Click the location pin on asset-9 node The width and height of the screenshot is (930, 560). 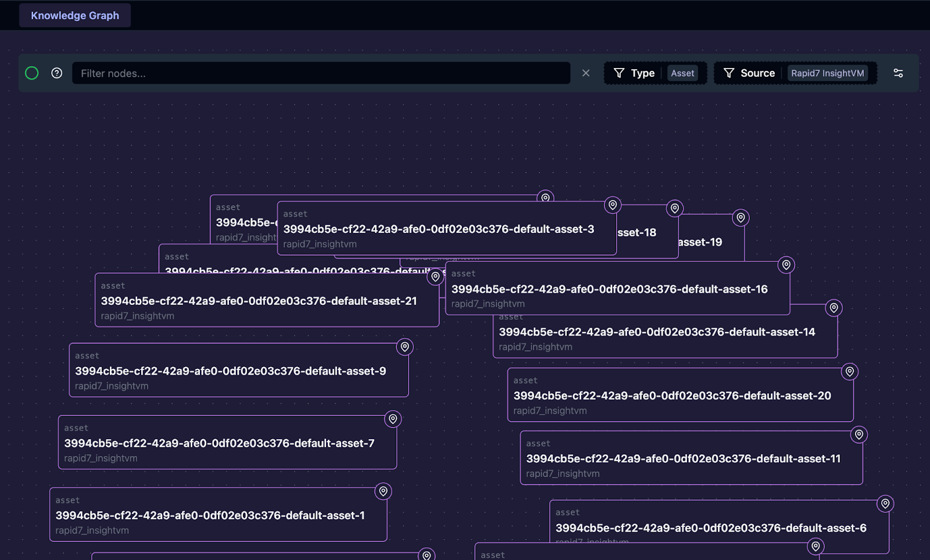[x=405, y=347]
